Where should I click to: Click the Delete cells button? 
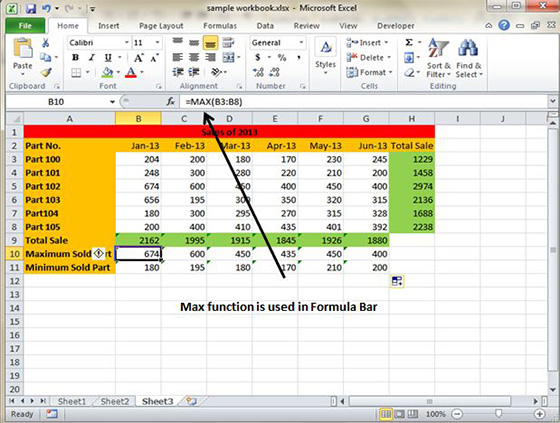pos(369,58)
